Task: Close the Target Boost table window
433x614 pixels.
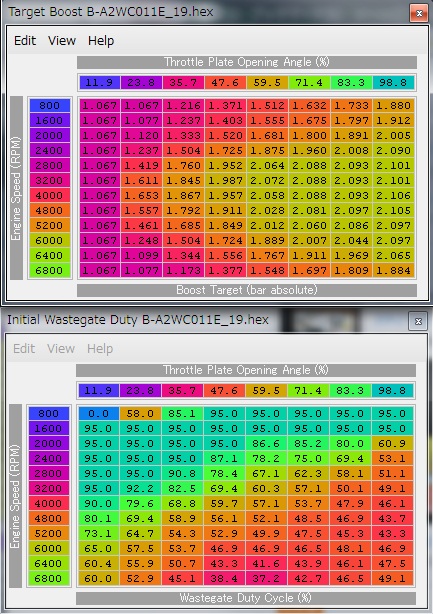Action: (419, 13)
